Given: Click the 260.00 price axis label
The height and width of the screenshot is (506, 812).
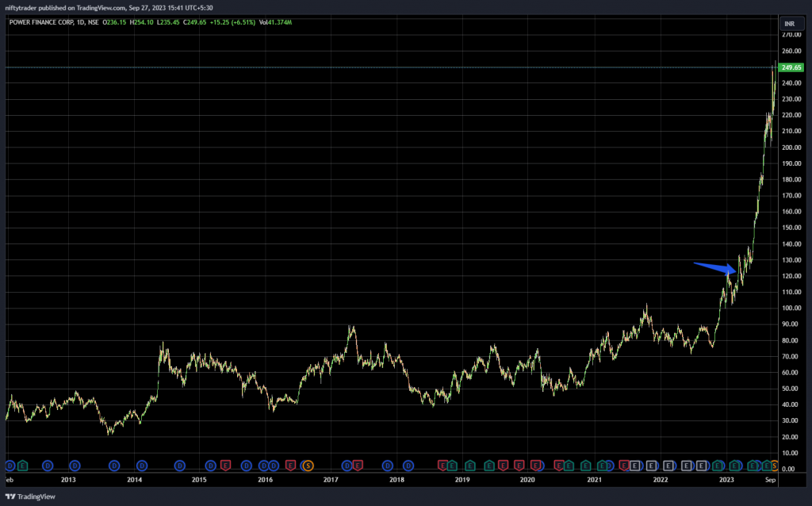Looking at the screenshot, I should point(791,51).
